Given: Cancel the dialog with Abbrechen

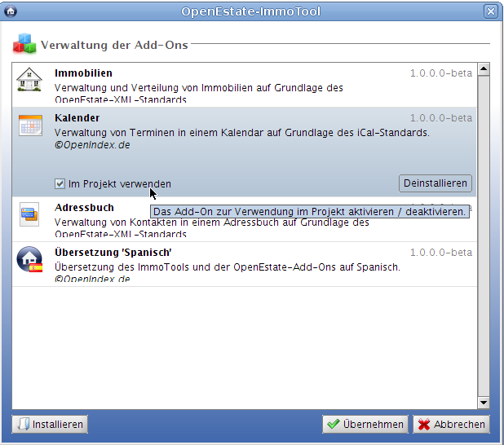Looking at the screenshot, I should 451,425.
